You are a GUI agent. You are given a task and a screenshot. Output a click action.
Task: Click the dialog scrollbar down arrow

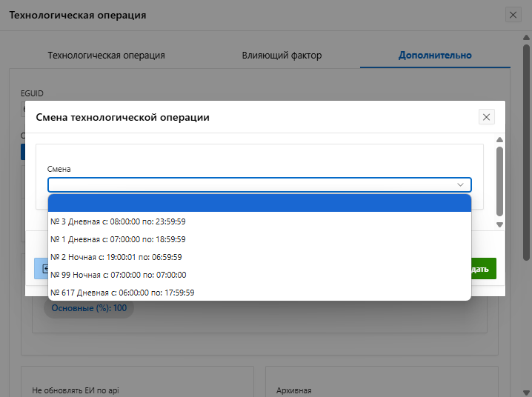(499, 224)
